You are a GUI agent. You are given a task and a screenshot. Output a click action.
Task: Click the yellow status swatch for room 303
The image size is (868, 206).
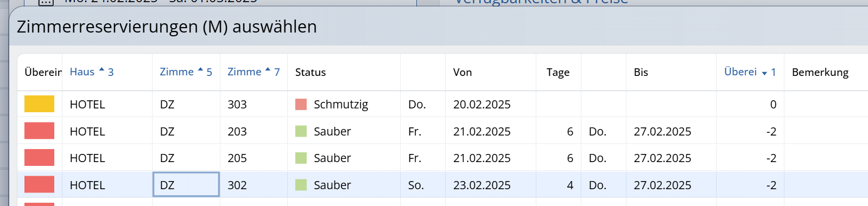point(39,104)
